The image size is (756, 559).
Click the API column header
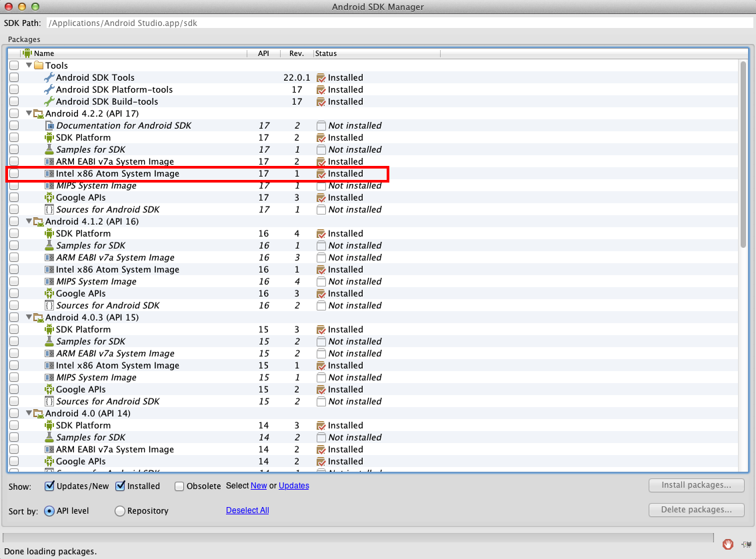click(x=263, y=53)
